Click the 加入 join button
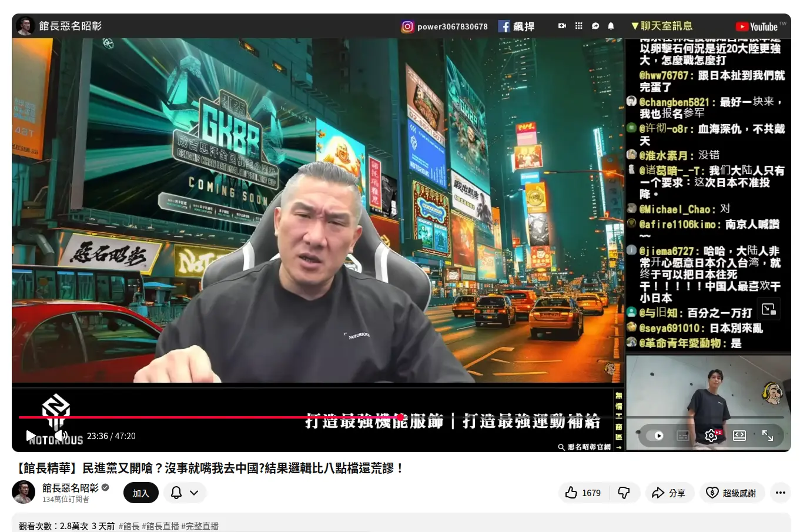The width and height of the screenshot is (800, 532). [140, 493]
